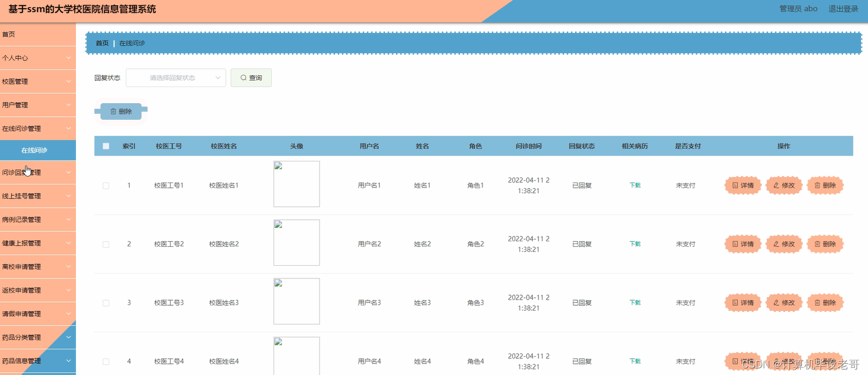The image size is (868, 375).
Task: Expand the 药品分类管理 sidebar menu
Action: 38,337
